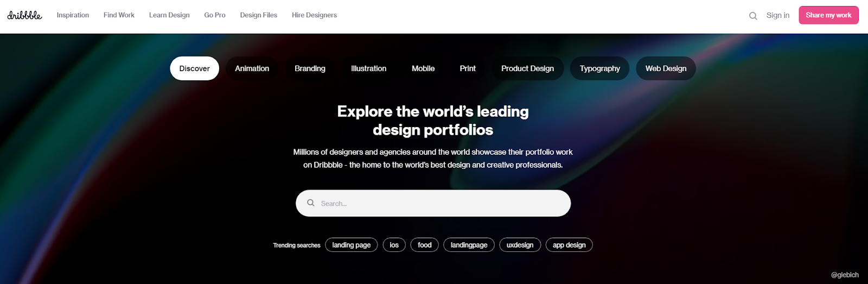Open Hire Designers page
868x284 pixels.
tap(314, 15)
